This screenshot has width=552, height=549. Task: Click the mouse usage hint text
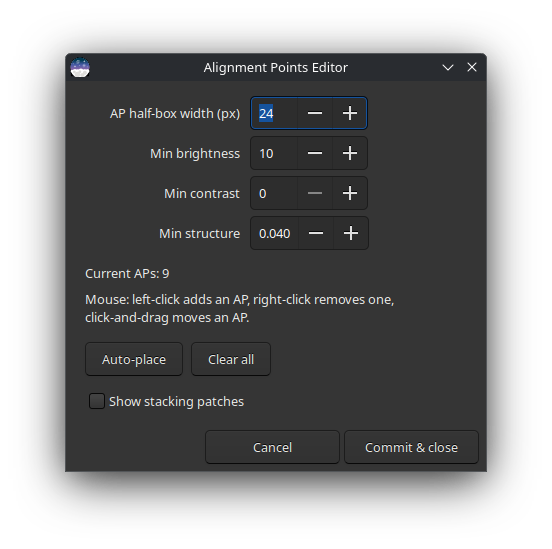239,308
